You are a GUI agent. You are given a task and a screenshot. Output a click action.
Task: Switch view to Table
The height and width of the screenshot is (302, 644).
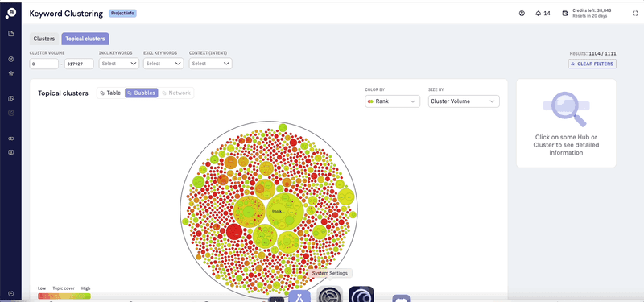coord(110,93)
